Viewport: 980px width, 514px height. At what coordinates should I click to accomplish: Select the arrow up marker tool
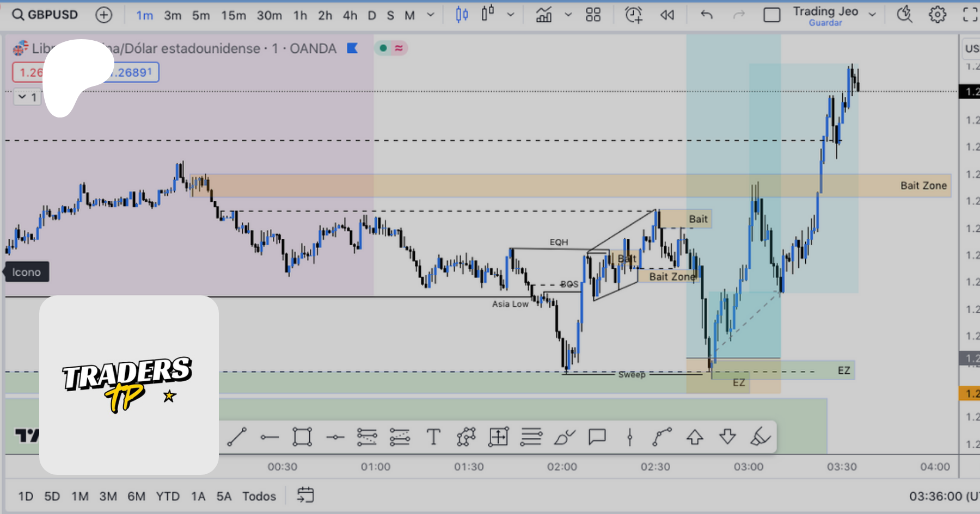[x=695, y=437]
